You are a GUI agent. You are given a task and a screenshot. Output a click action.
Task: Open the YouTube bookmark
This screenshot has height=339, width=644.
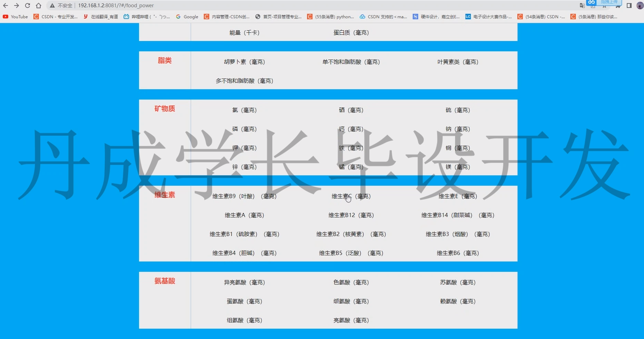15,17
